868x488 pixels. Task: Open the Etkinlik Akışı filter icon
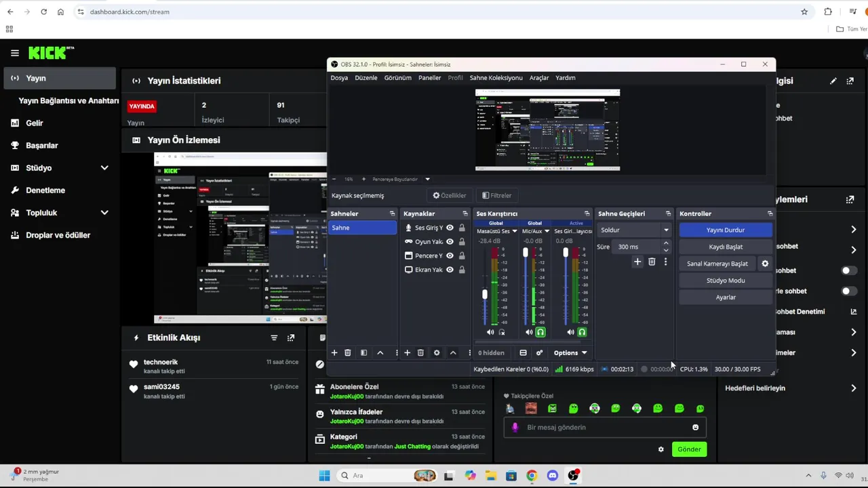[x=274, y=338]
